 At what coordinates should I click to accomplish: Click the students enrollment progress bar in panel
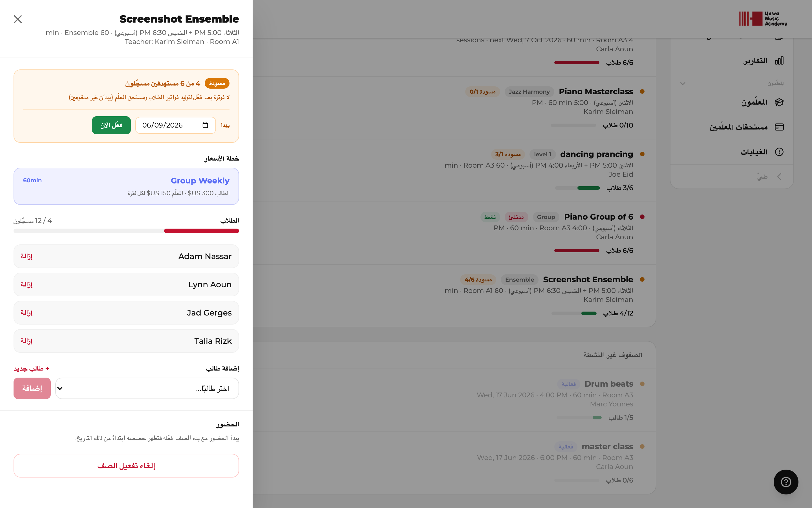coord(126,231)
